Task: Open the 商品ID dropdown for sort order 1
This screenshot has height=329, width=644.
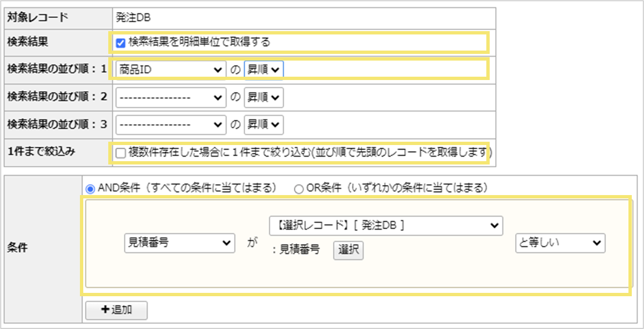Action: [x=170, y=69]
